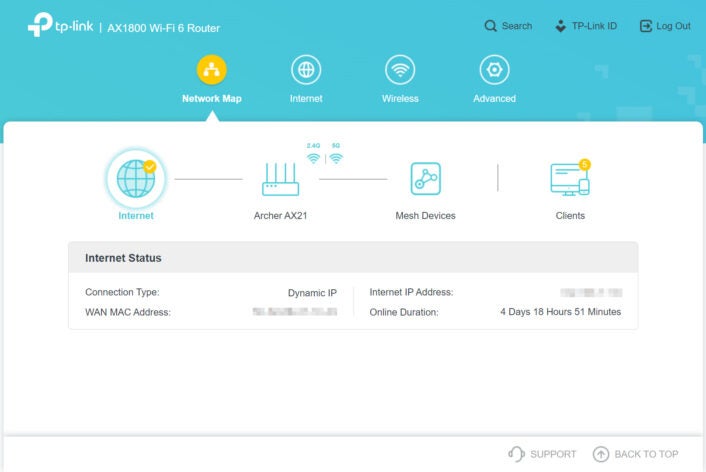Switch to the Internet tab label

(306, 99)
